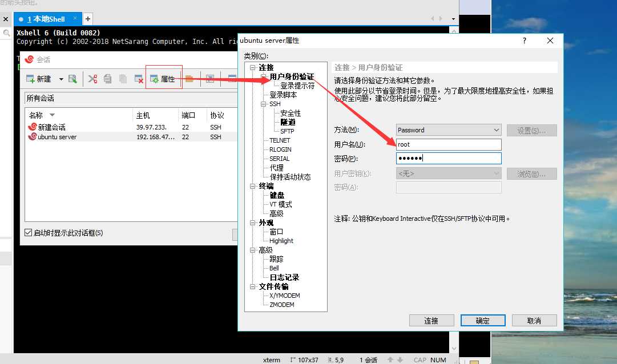Click the 名称 column header

point(35,115)
